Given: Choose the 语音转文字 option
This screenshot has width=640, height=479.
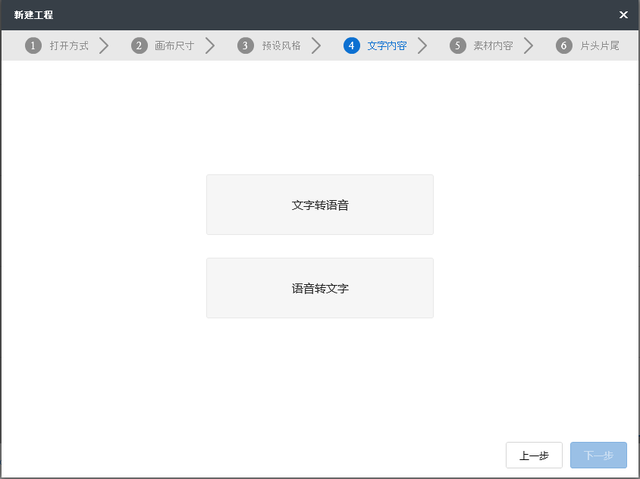Looking at the screenshot, I should tap(320, 288).
